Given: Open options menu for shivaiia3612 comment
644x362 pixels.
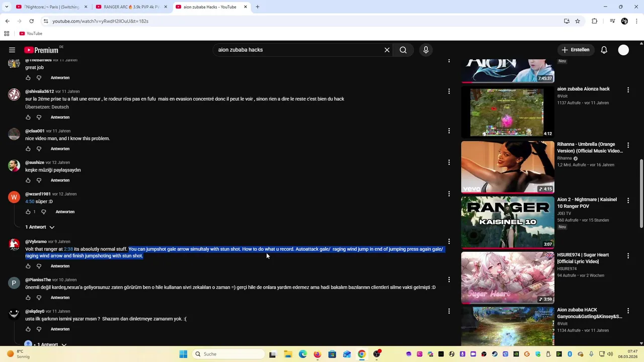Looking at the screenshot, I should click(x=449, y=92).
